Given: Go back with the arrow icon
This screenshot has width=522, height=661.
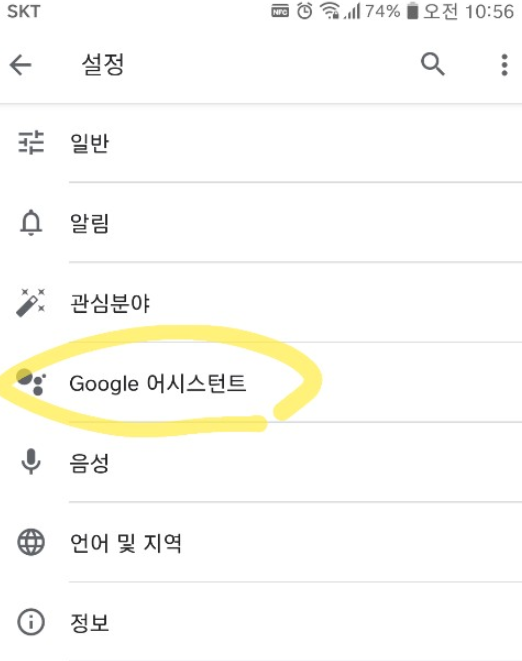Looking at the screenshot, I should (x=21, y=65).
